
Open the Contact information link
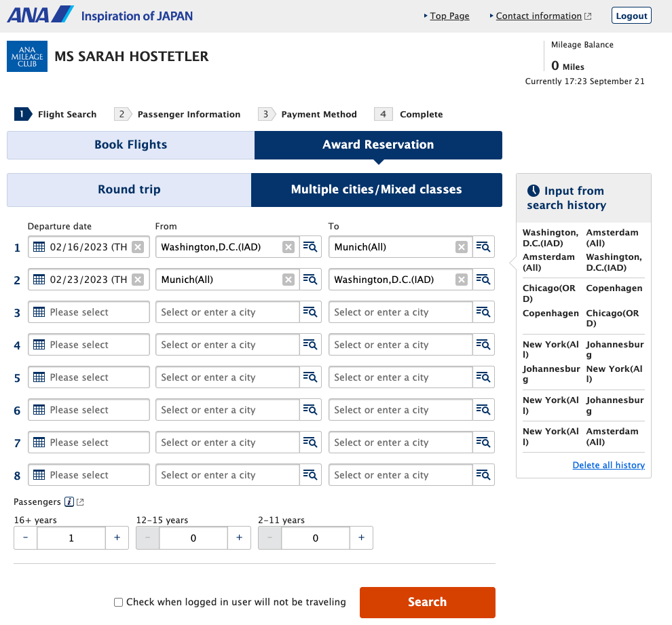tap(539, 16)
